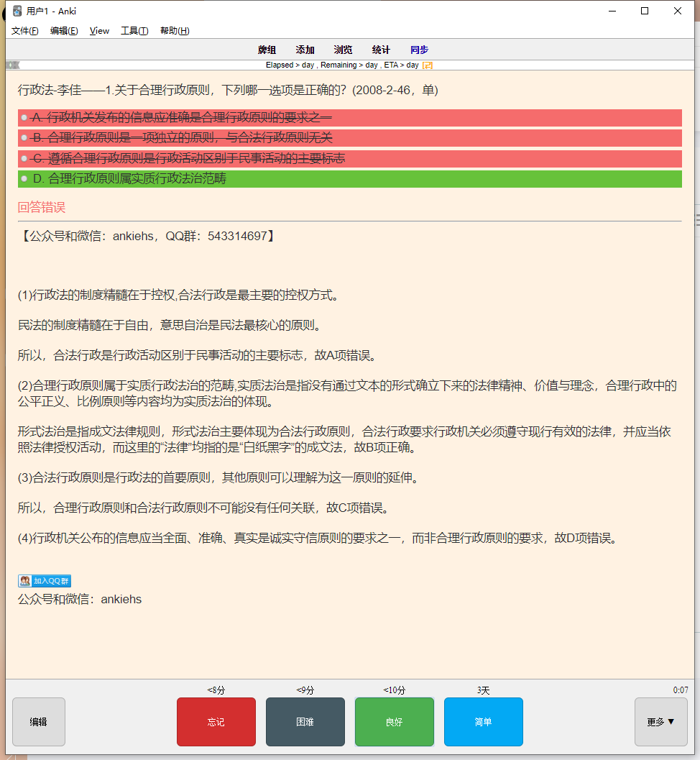The width and height of the screenshot is (700, 760).
Task: Maximize the Anki window
Action: [x=645, y=11]
